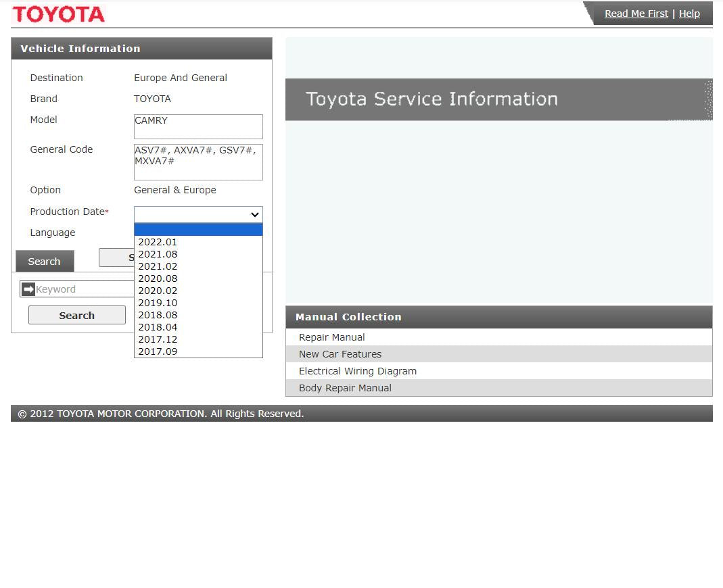Switch to the dark Search tab
Viewport: 723px width, 588px height.
tap(44, 262)
